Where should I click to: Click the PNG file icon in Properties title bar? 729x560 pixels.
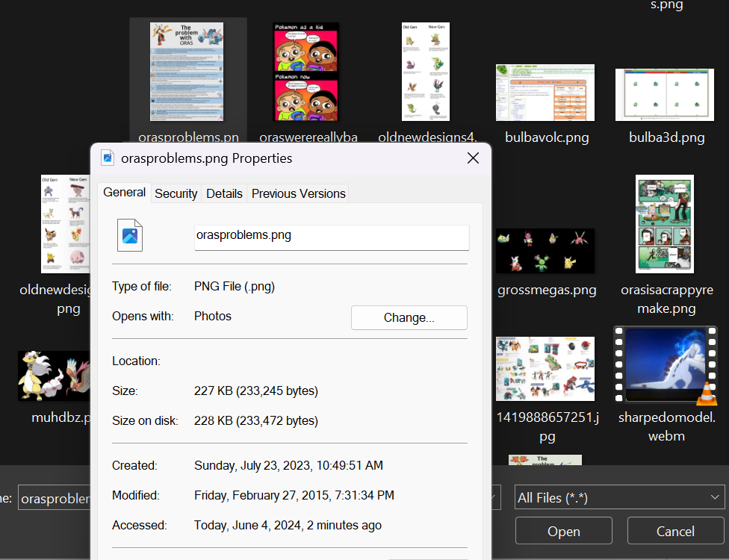tap(108, 158)
